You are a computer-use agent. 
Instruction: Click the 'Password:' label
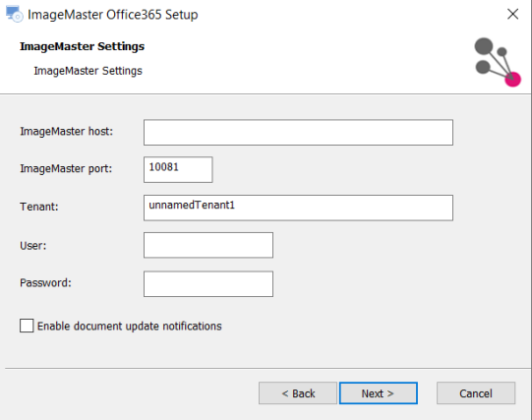pos(45,283)
